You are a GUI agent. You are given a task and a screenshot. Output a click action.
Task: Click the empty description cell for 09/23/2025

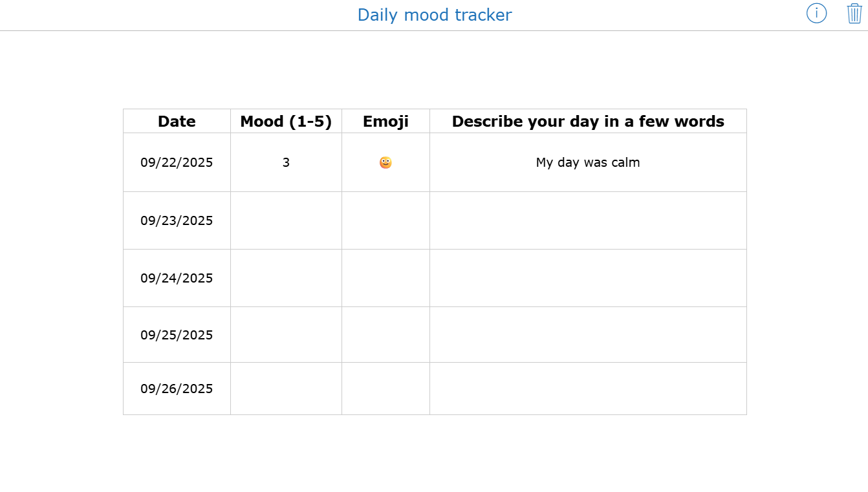[x=587, y=220]
